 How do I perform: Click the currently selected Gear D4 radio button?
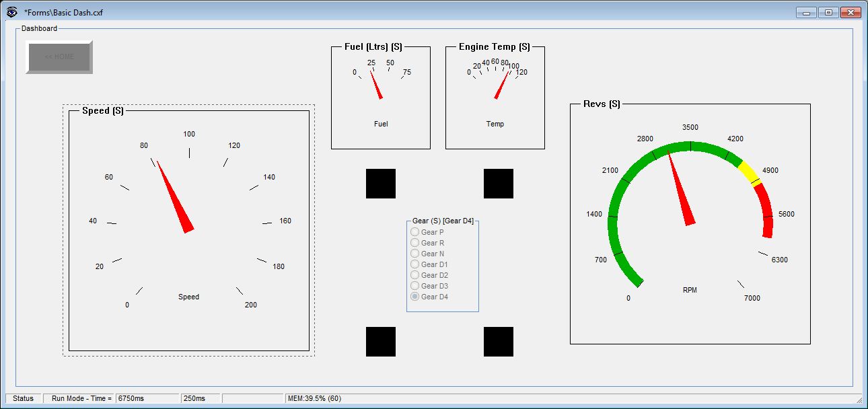pos(415,296)
